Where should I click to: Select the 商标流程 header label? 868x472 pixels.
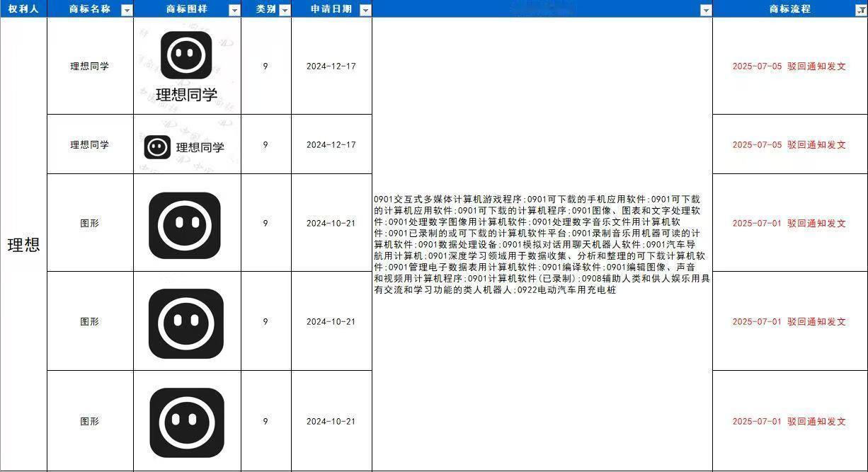pos(789,9)
